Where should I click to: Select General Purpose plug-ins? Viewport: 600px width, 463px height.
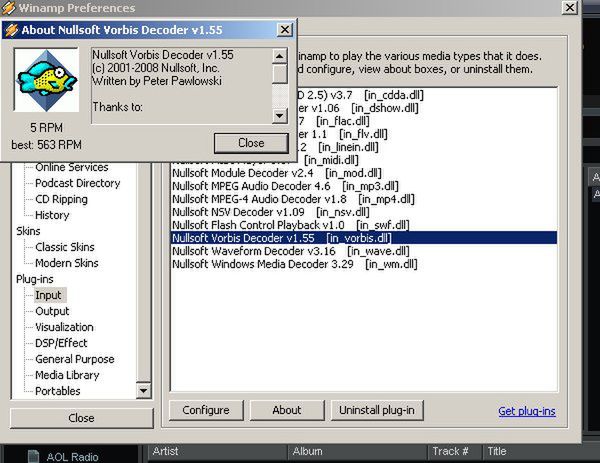pyautogui.click(x=75, y=359)
